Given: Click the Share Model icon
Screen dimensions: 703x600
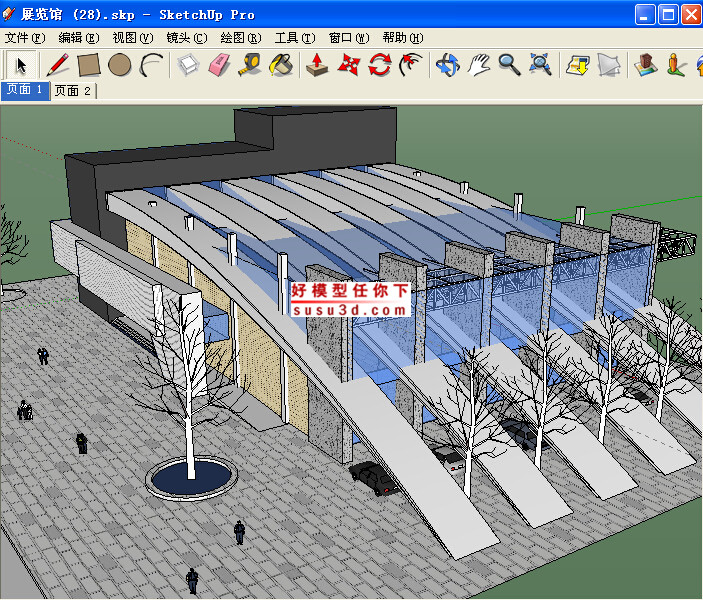Looking at the screenshot, I should [608, 65].
